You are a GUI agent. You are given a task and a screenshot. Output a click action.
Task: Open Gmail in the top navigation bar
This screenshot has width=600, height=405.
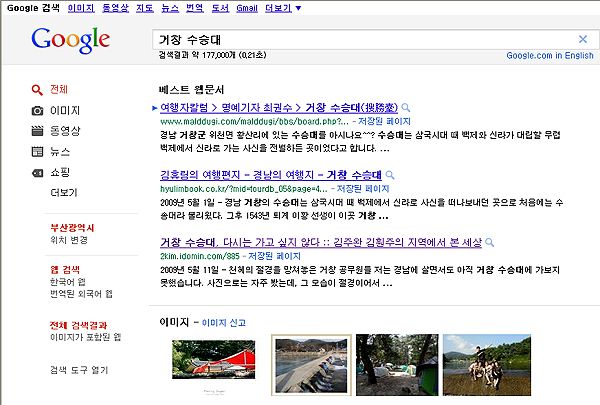(x=247, y=8)
